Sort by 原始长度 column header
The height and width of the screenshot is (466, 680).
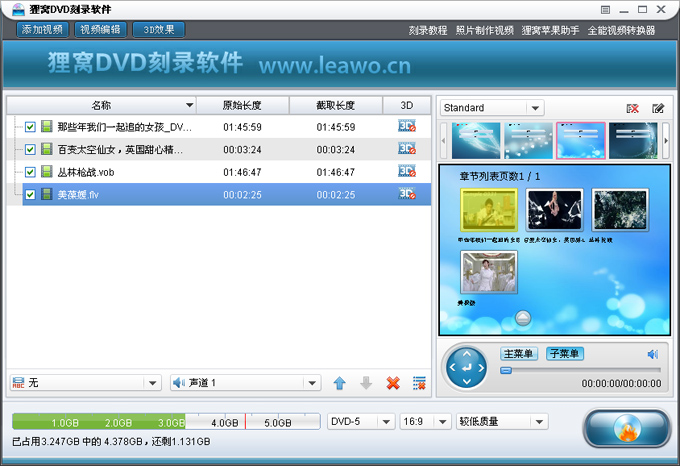[x=242, y=105]
